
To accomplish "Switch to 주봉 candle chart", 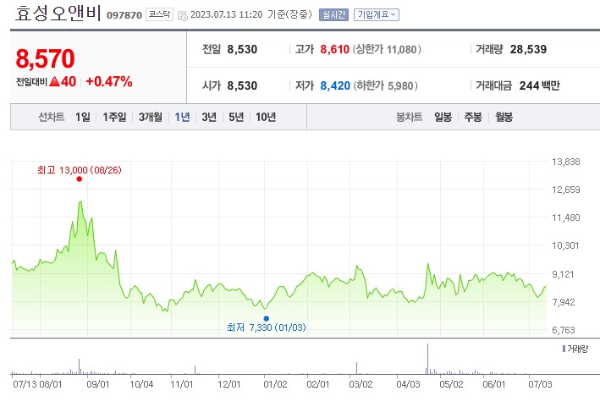I will [x=473, y=117].
